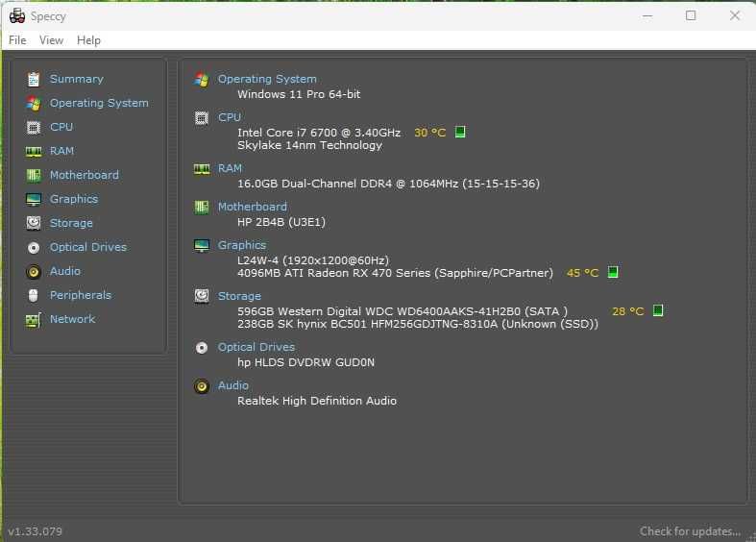
Task: Click Graphics heading link in main panel
Action: point(241,245)
